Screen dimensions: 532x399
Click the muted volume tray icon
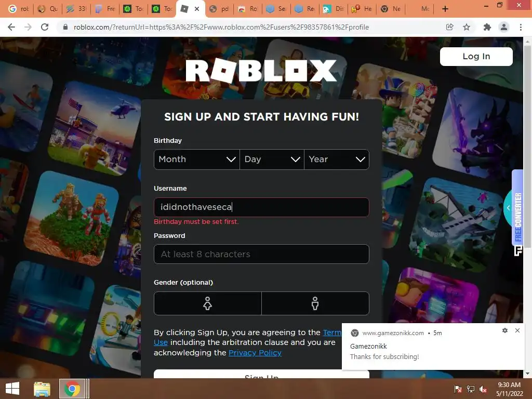point(484,389)
